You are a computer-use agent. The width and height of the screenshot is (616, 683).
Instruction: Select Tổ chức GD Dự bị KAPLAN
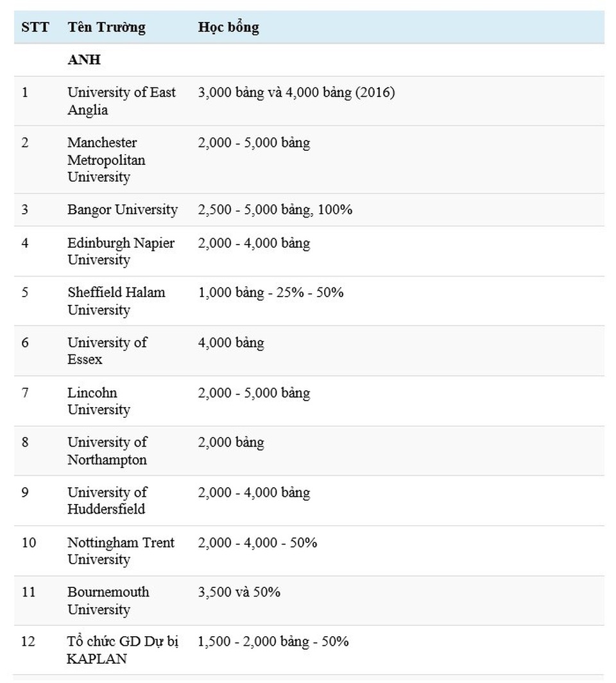123,650
